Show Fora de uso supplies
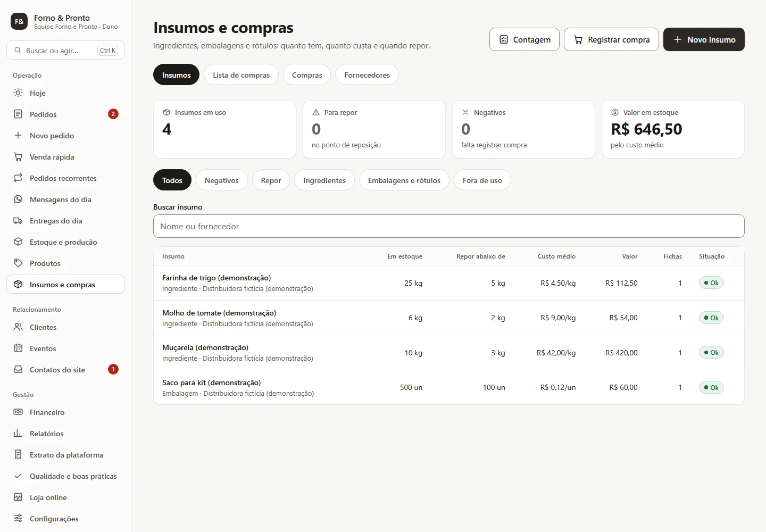766x532 pixels. pos(482,180)
